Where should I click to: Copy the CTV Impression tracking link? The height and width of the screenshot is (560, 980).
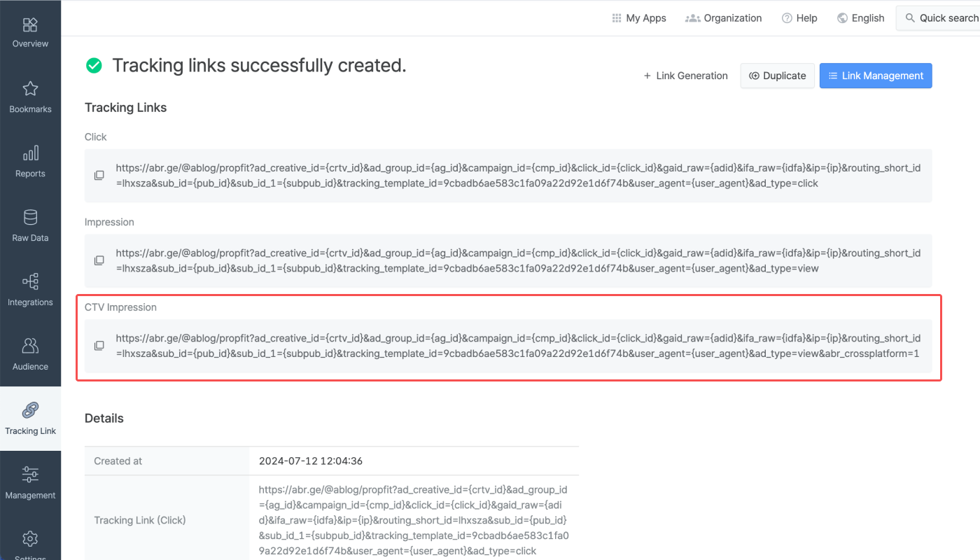coord(99,346)
